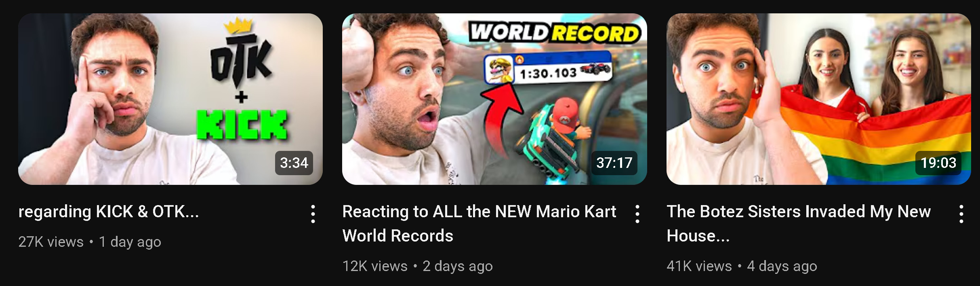This screenshot has height=286, width=980.
Task: Open the 'regarding KICK & OTK...' video title
Action: click(109, 212)
